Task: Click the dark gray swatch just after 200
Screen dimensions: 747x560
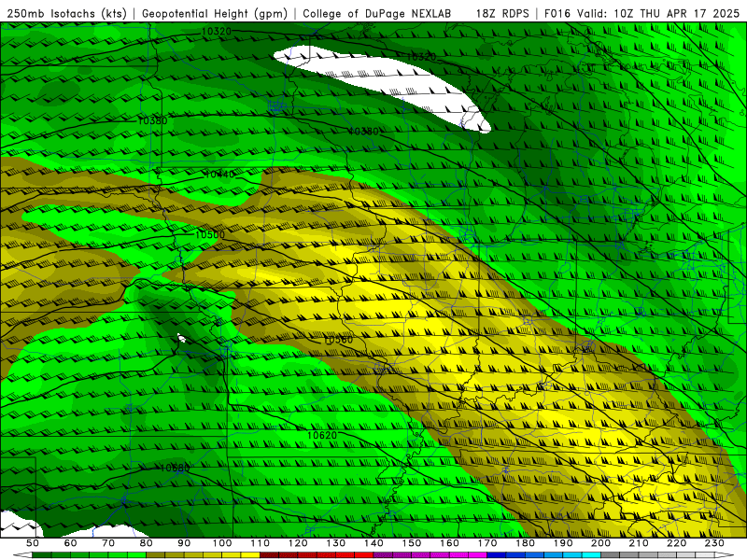Action: 611,555
